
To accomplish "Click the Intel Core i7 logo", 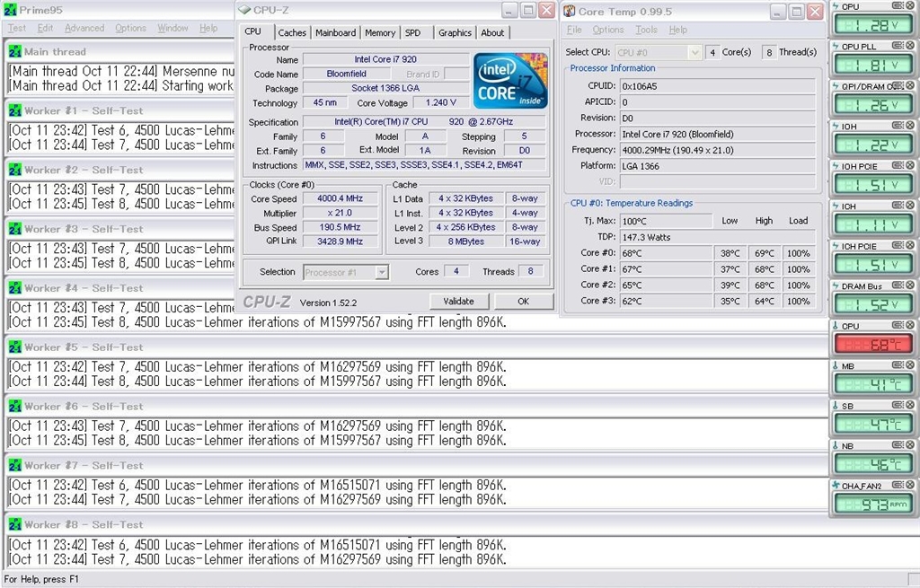I will pos(510,80).
